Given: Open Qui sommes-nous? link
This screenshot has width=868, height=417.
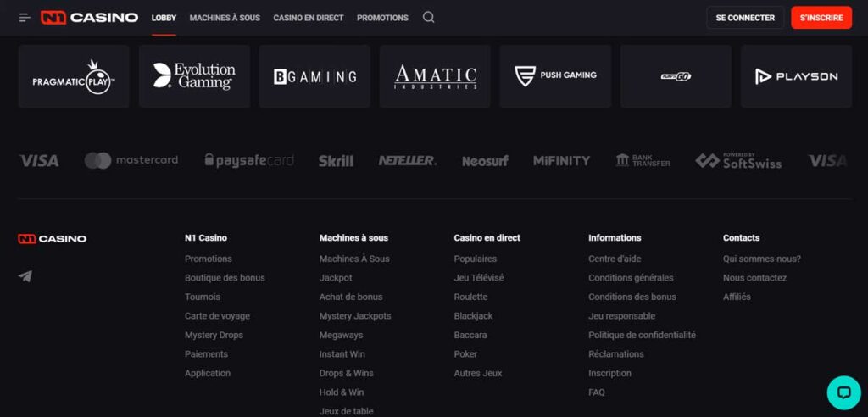Looking at the screenshot, I should (762, 259).
